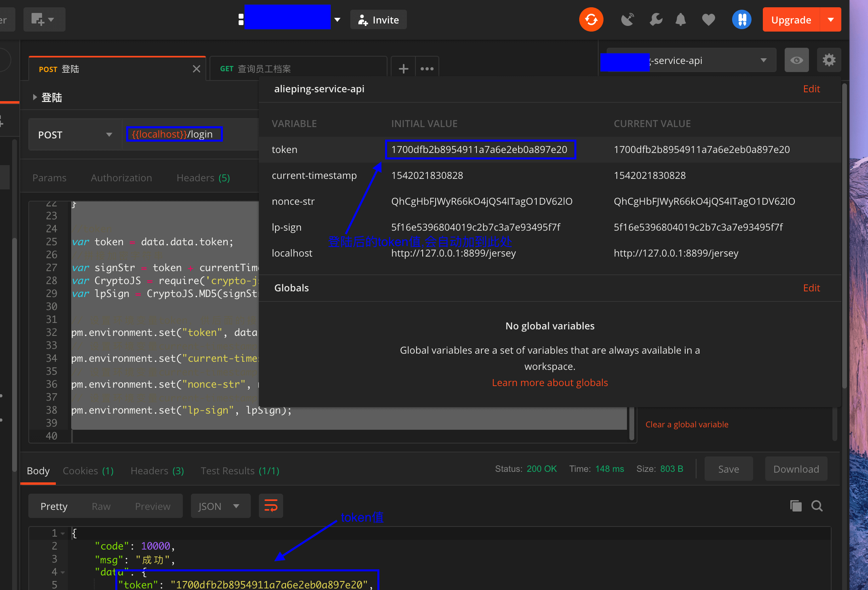Open the wrench settings icon
Image resolution: width=868 pixels, height=590 pixels.
pos(656,19)
